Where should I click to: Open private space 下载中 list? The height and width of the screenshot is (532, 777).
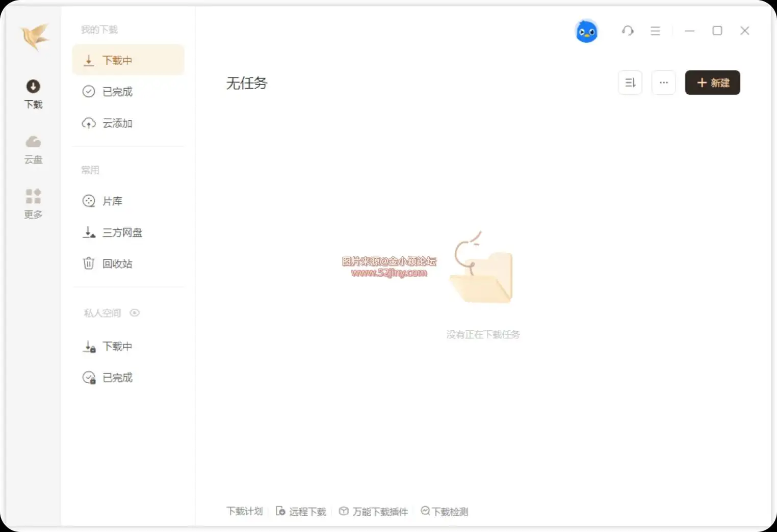click(x=117, y=347)
